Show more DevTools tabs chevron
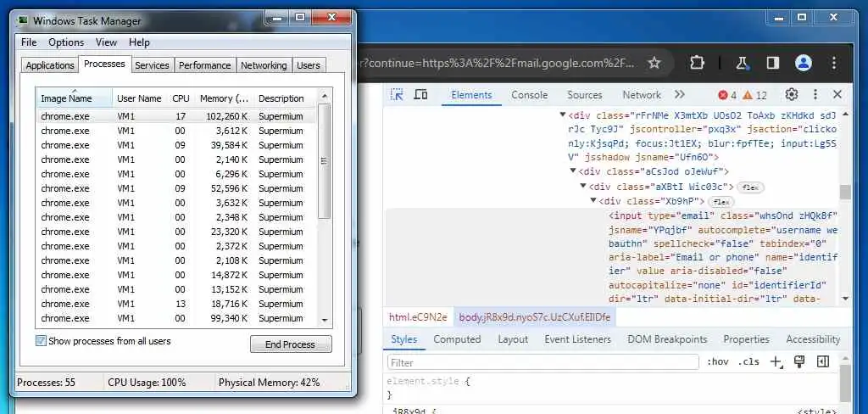This screenshot has width=868, height=414. click(680, 95)
